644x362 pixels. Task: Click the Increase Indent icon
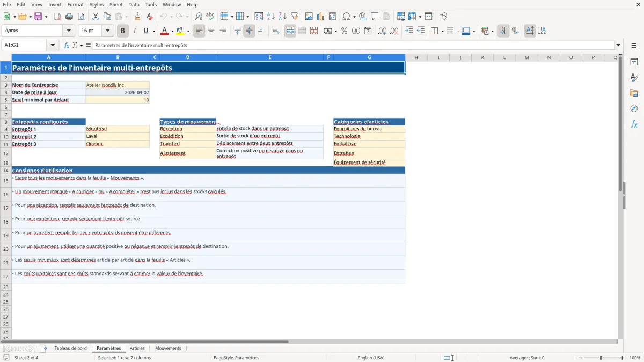[x=409, y=31]
